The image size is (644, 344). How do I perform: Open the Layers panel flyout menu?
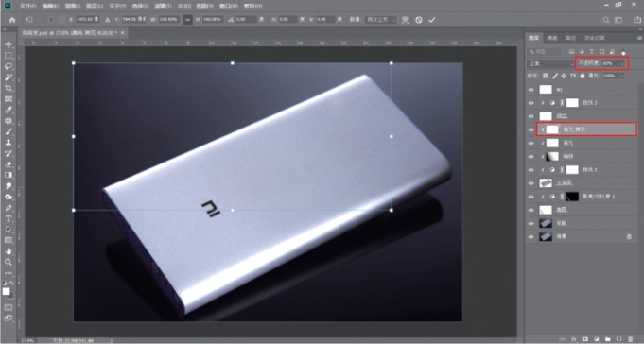coord(639,38)
